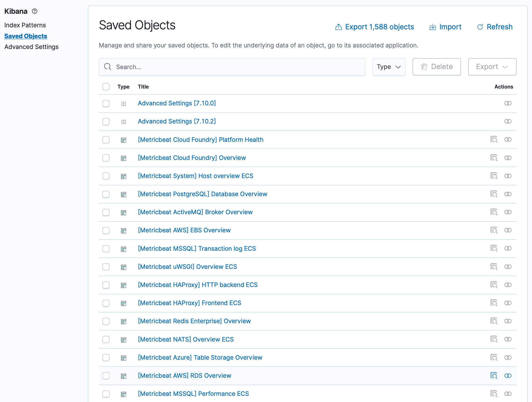Click the link icon for [Metricbeat AWS] RDS Overview
Image resolution: width=532 pixels, height=402 pixels.
(508, 375)
